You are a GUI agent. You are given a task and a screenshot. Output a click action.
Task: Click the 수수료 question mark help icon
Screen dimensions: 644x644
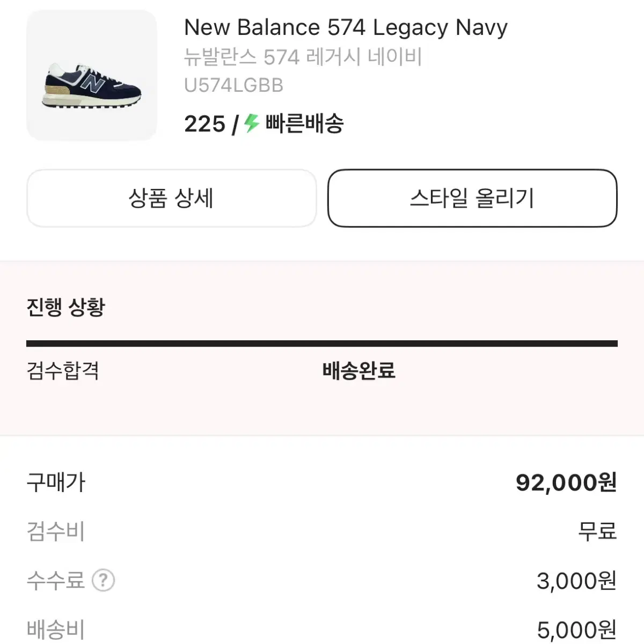click(x=103, y=580)
